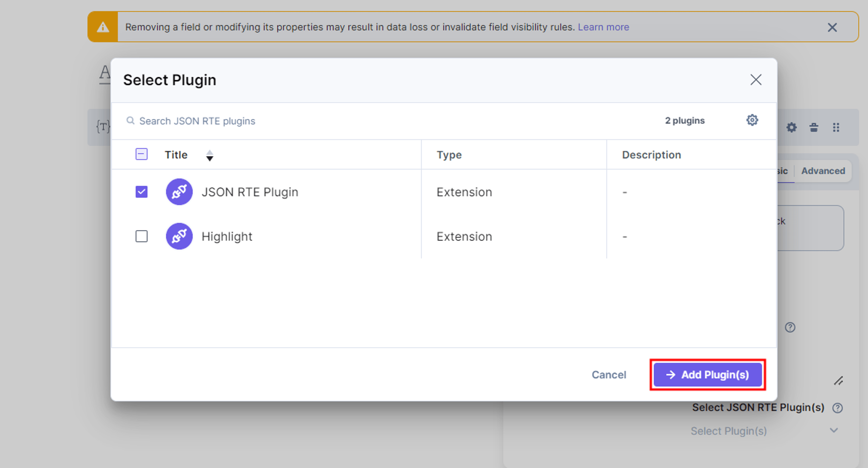Grab the field drag handle dots icon
Screen dimensions: 868x468
tap(836, 127)
